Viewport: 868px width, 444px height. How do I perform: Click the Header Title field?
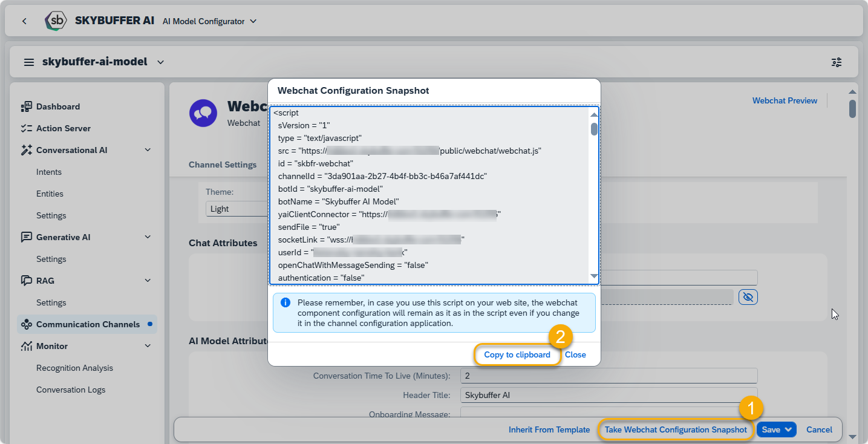click(609, 396)
